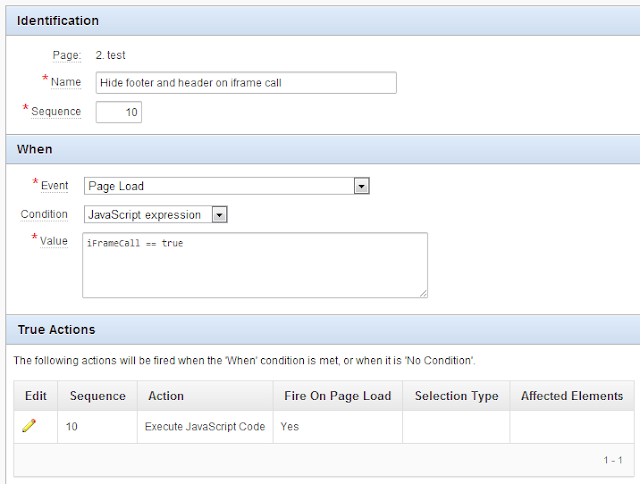The image size is (640, 484).
Task: Click the Affected Elements column header
Action: pyautogui.click(x=572, y=396)
